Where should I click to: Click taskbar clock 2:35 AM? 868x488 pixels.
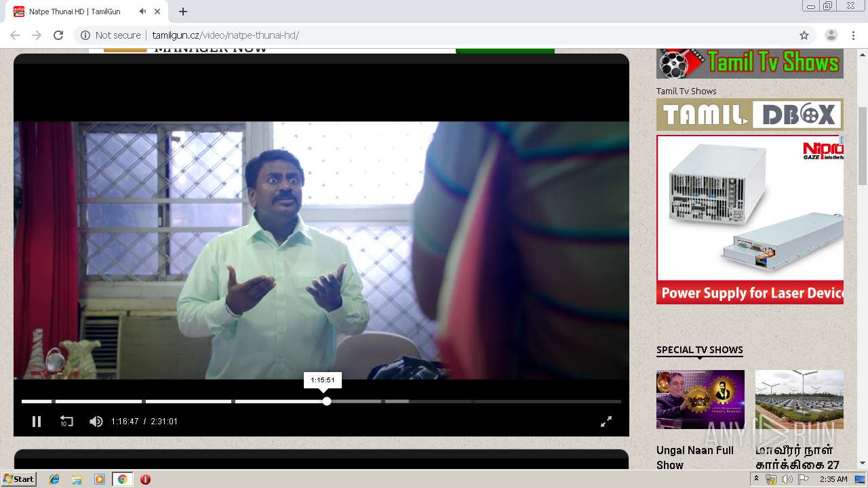(833, 479)
